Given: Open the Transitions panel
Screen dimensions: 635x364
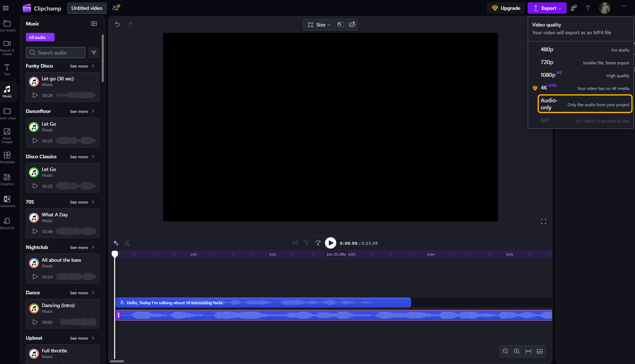Looking at the screenshot, I should [x=7, y=202].
